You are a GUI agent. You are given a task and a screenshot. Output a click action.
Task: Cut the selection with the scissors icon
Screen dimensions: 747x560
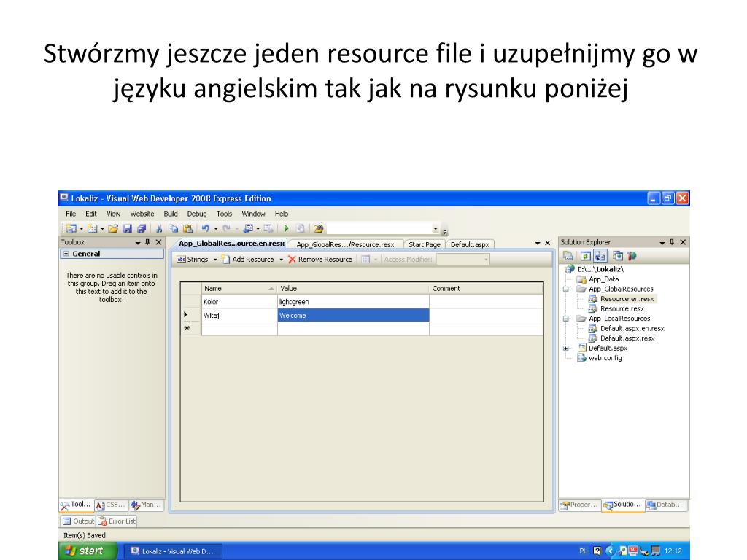(x=159, y=228)
